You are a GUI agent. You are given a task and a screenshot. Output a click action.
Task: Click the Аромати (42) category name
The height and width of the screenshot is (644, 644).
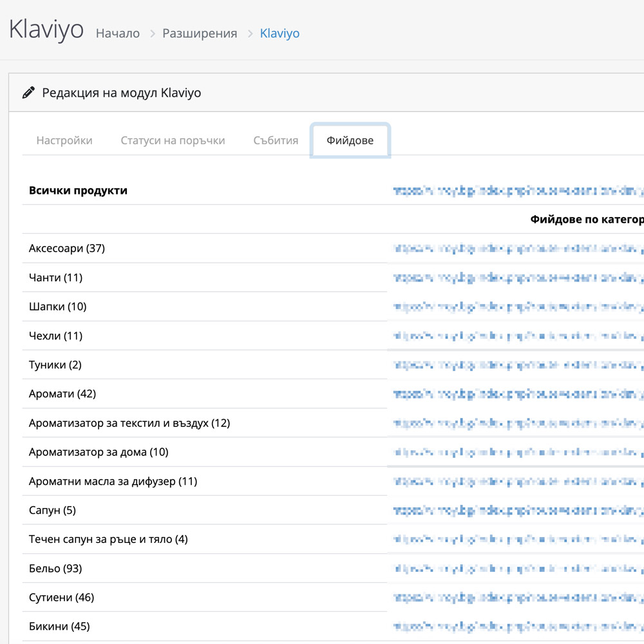coord(62,394)
